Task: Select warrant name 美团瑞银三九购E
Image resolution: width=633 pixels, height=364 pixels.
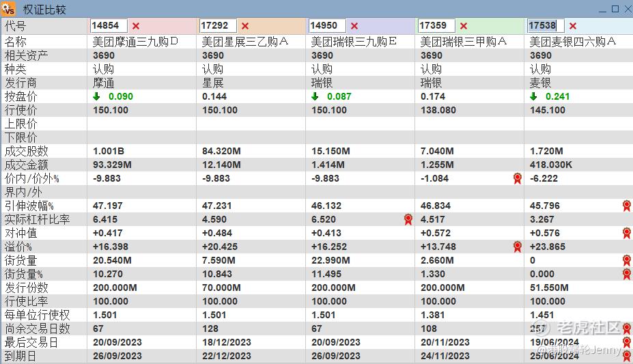Action: (354, 42)
